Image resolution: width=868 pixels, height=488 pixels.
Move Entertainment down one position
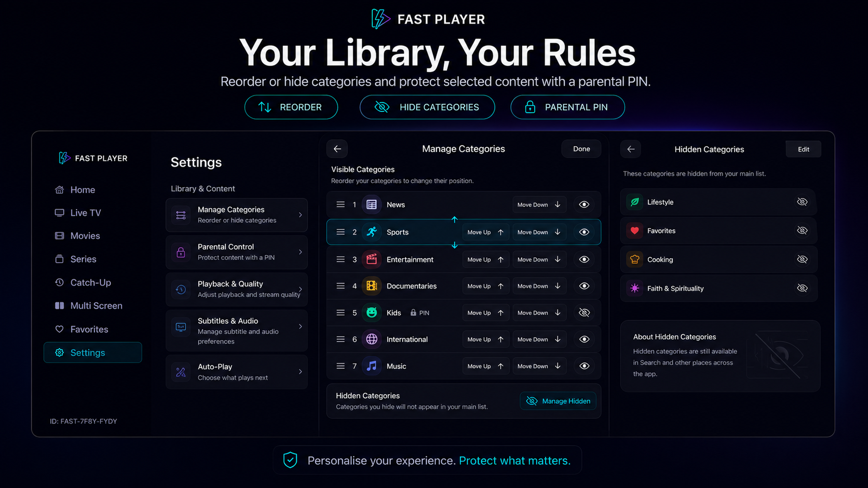[x=539, y=259]
